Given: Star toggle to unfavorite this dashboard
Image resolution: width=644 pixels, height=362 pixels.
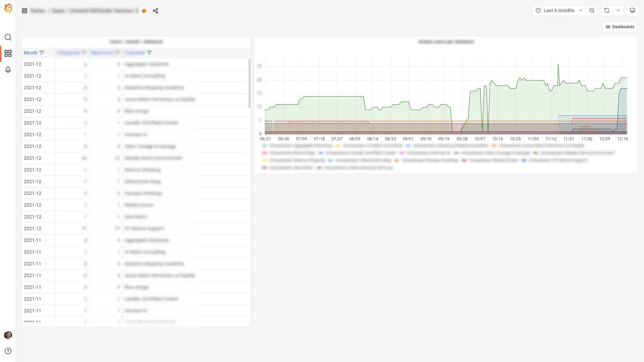Looking at the screenshot, I should pyautogui.click(x=144, y=11).
